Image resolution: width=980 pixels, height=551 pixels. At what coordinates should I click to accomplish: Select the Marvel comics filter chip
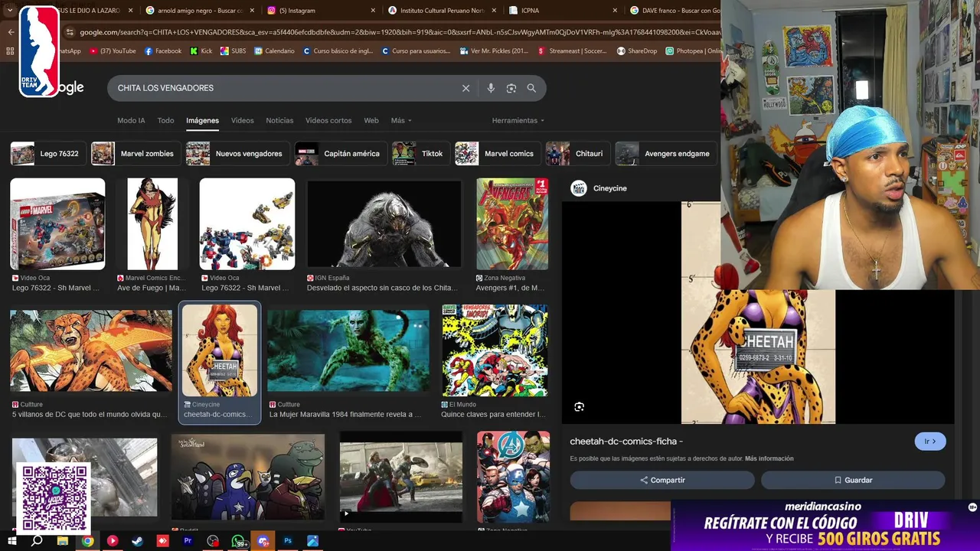(497, 153)
